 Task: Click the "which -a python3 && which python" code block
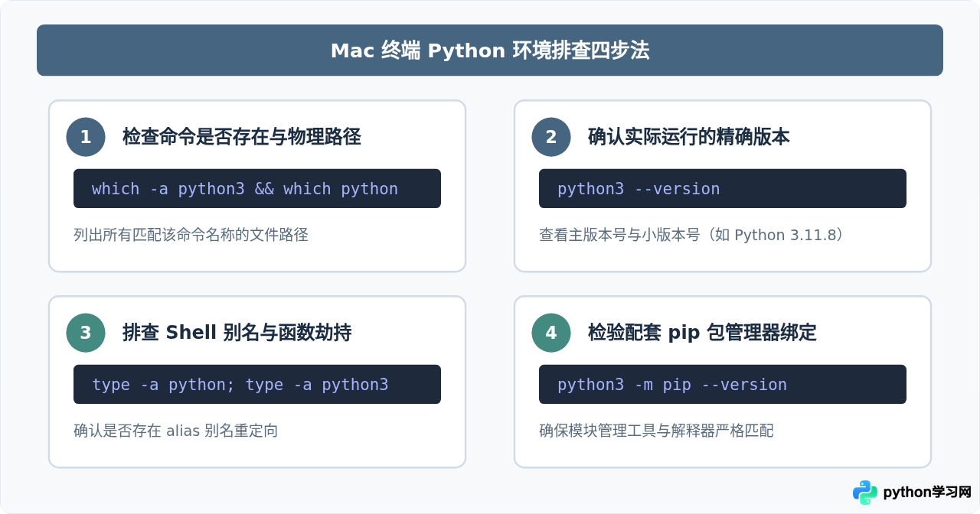tap(257, 188)
